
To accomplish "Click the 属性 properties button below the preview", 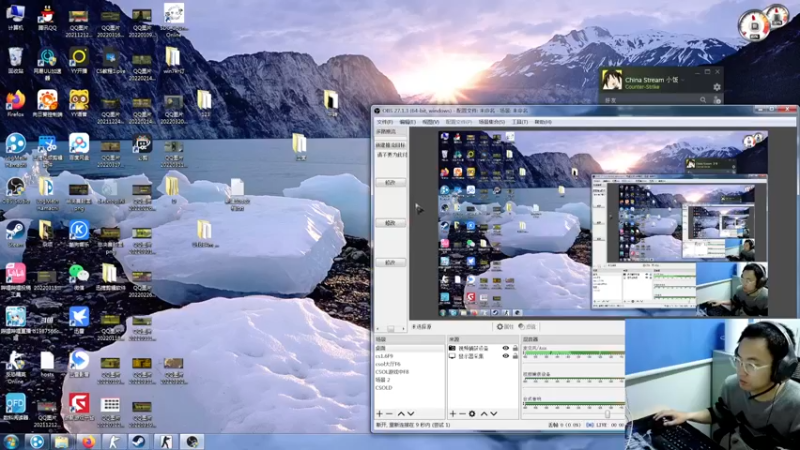I will point(505,327).
